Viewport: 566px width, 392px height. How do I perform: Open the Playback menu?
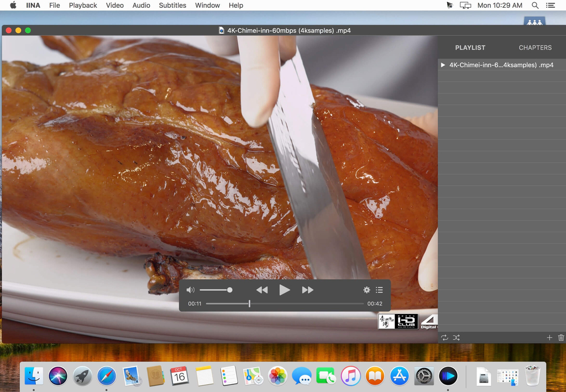(83, 6)
